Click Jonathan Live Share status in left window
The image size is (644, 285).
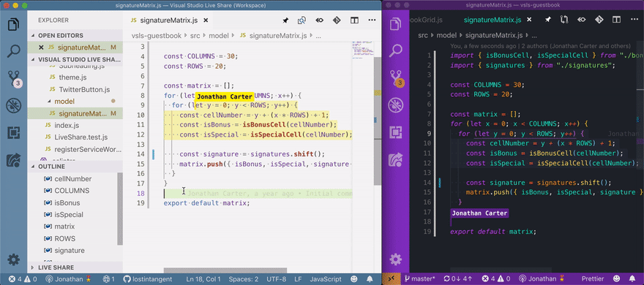point(68,279)
